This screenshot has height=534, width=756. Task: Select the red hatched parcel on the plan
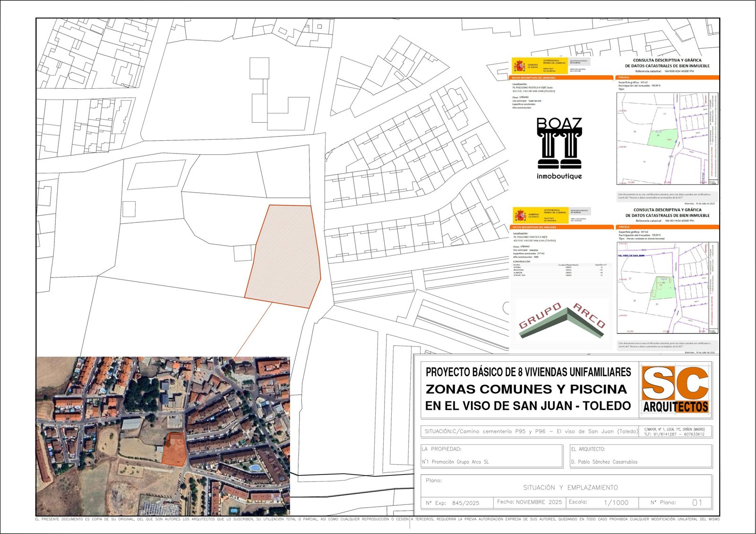pos(283,256)
